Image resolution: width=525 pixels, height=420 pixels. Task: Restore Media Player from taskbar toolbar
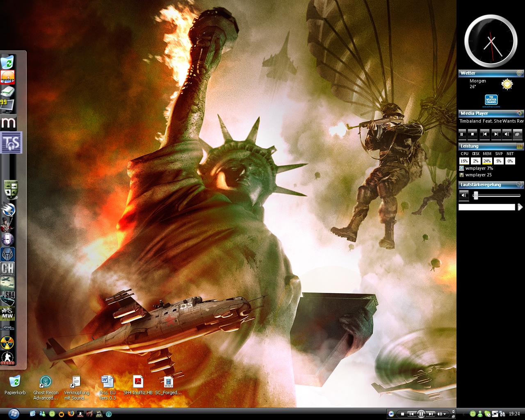[453, 416]
